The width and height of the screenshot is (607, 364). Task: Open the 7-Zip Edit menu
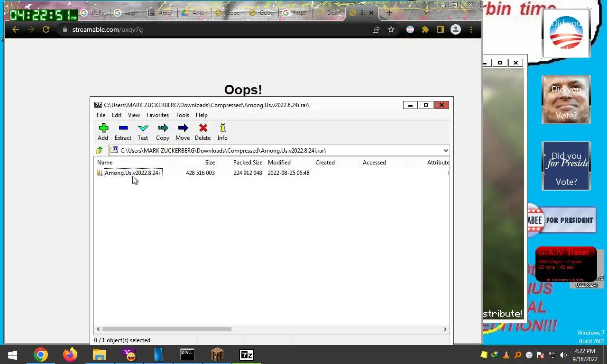point(117,115)
